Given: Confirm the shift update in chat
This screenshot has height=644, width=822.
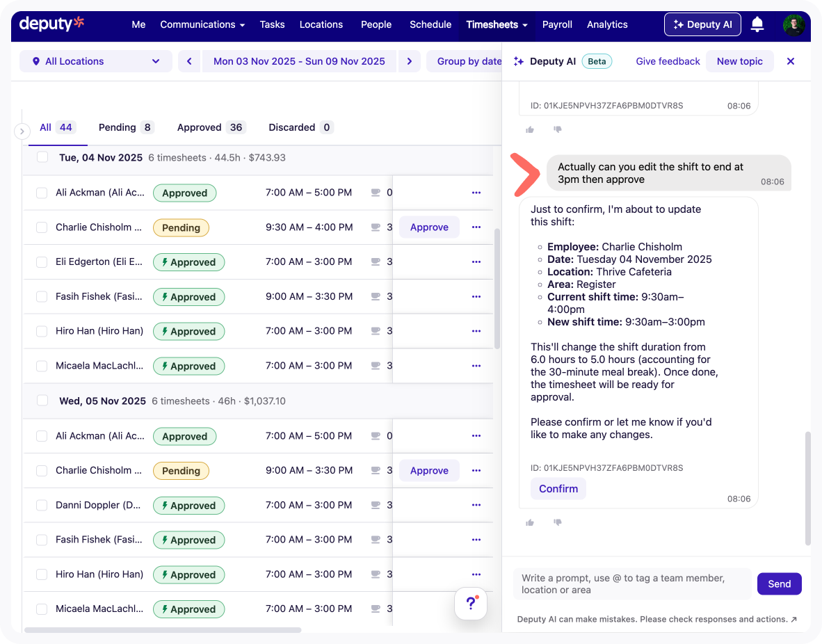Looking at the screenshot, I should [x=558, y=489].
